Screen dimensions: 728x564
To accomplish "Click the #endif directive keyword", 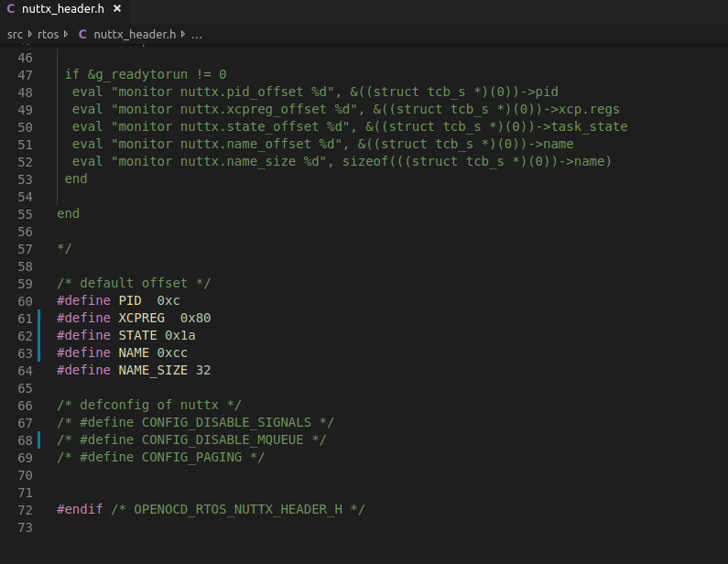I will coord(80,509).
